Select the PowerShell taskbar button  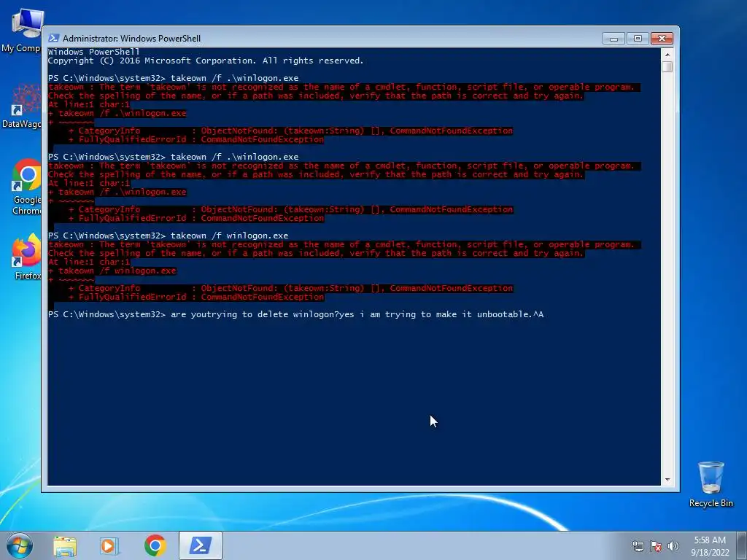click(201, 545)
